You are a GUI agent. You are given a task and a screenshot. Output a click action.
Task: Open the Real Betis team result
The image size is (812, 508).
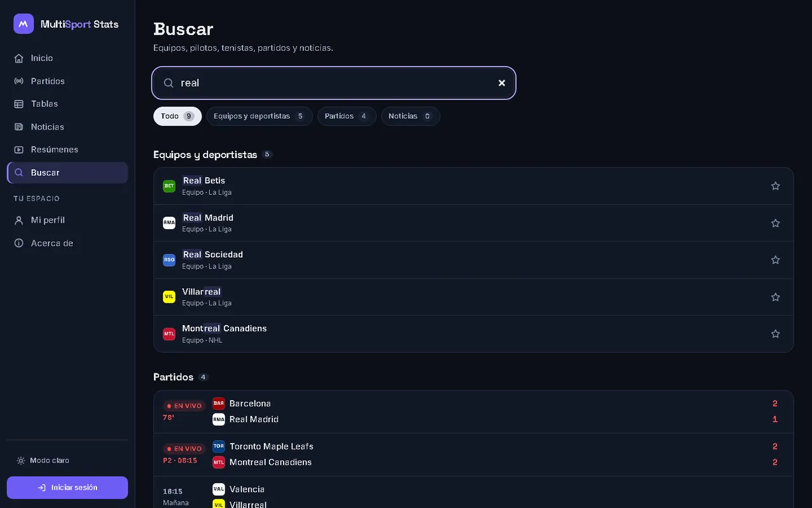[x=474, y=186]
